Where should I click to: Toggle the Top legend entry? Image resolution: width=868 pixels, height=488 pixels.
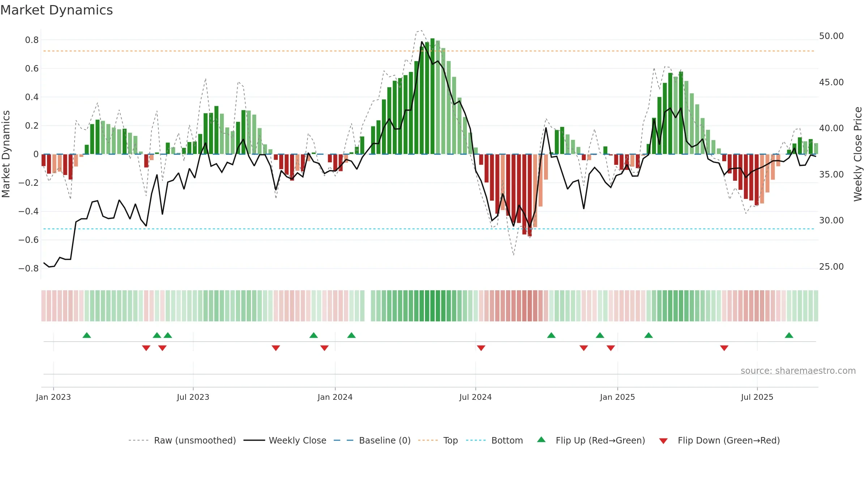tap(438, 440)
